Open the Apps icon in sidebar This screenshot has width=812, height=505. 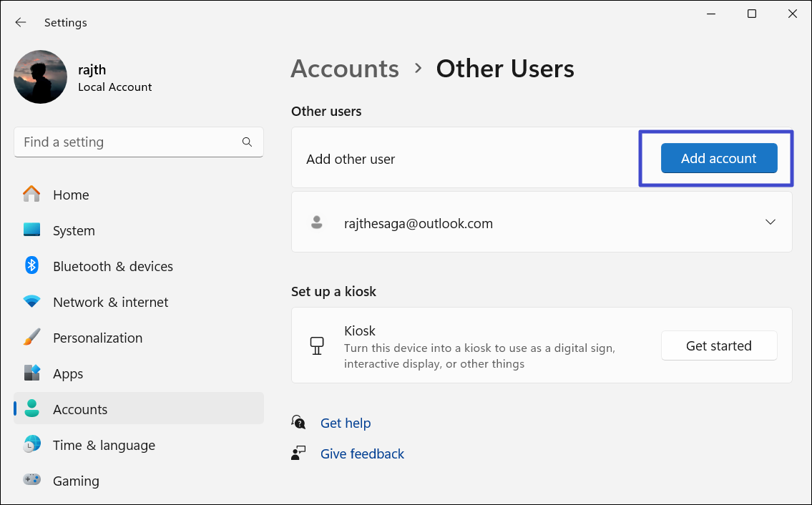coord(31,373)
